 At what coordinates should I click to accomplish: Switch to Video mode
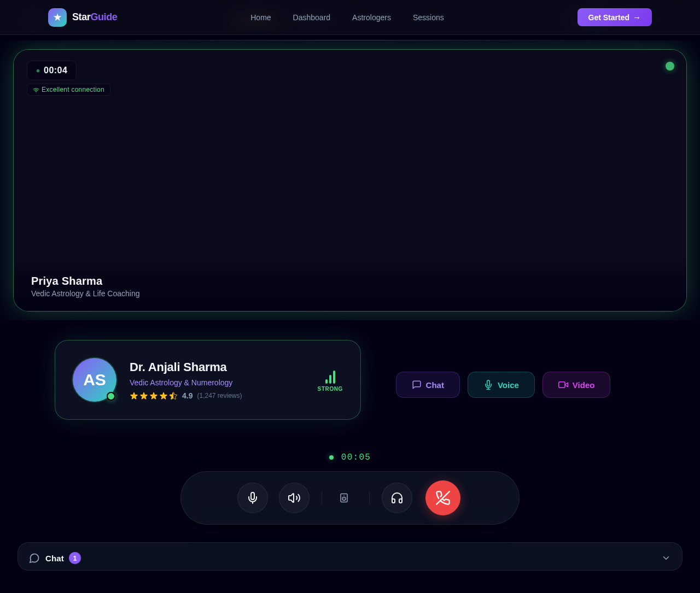pyautogui.click(x=576, y=385)
